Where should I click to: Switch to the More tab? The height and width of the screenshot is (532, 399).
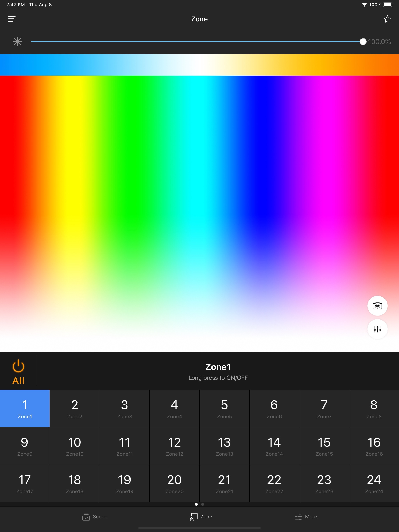tap(306, 516)
